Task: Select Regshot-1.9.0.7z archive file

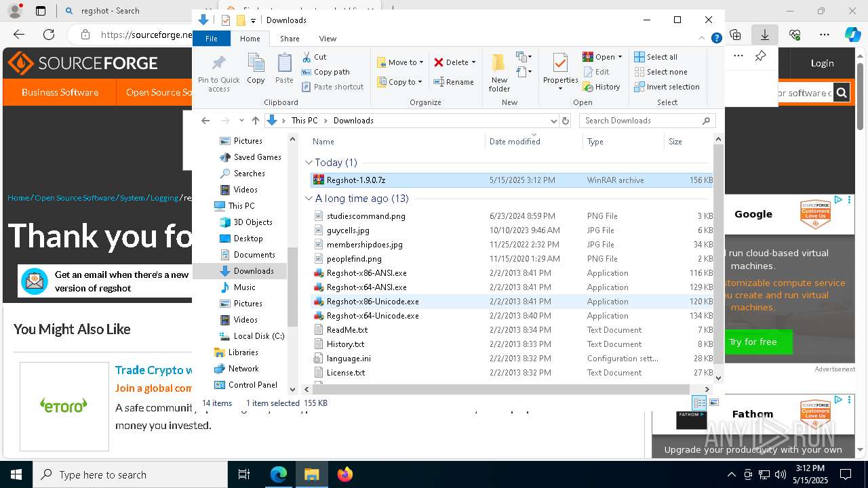Action: (x=511, y=180)
